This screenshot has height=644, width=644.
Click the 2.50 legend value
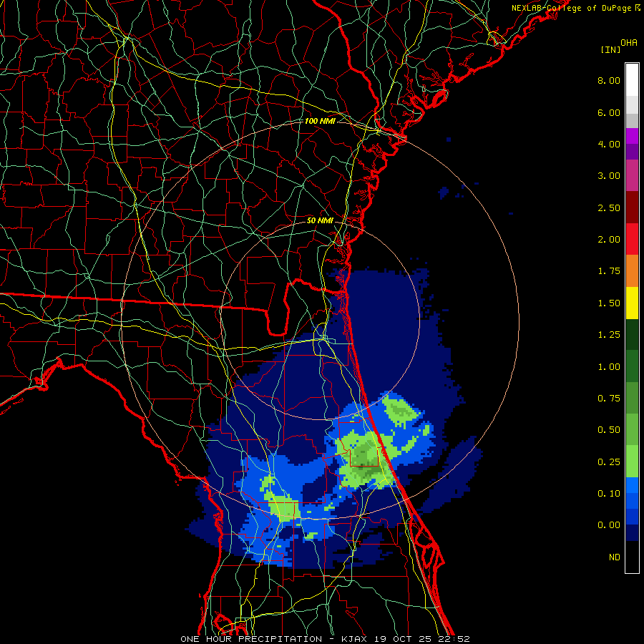click(609, 208)
